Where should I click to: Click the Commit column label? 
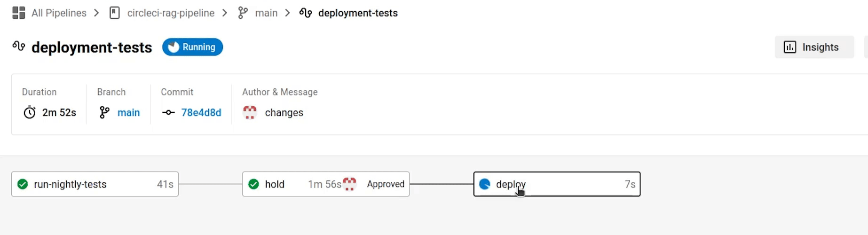point(177,92)
